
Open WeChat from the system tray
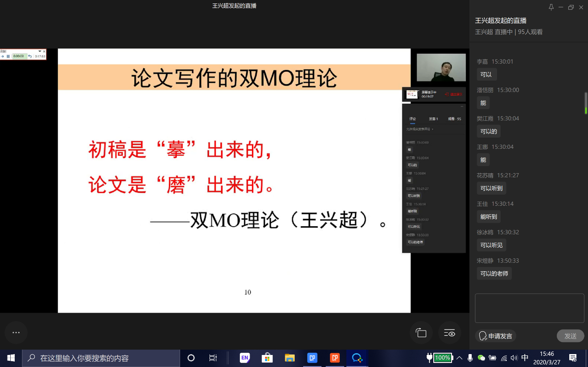click(x=481, y=358)
